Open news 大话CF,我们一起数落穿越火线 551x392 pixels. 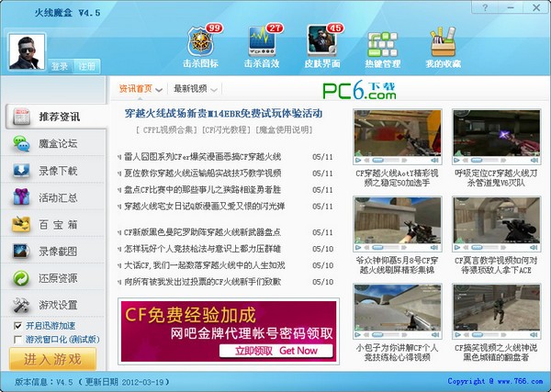(x=204, y=265)
